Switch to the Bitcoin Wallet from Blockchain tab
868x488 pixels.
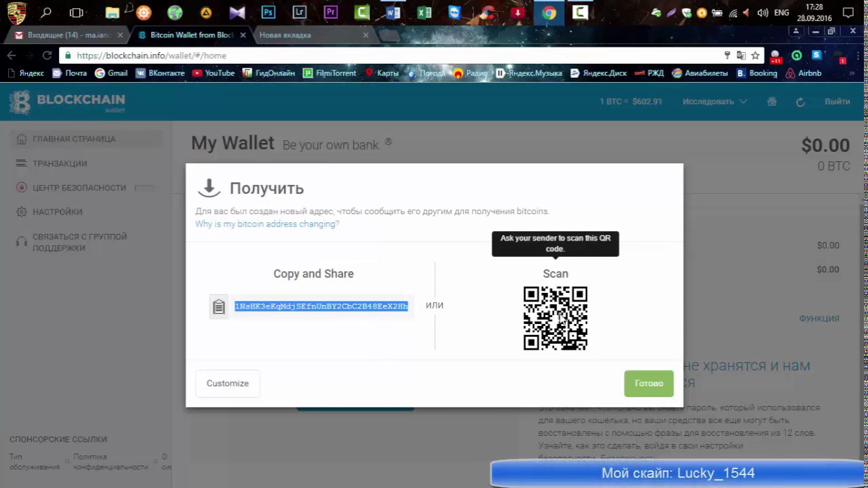coord(191,35)
